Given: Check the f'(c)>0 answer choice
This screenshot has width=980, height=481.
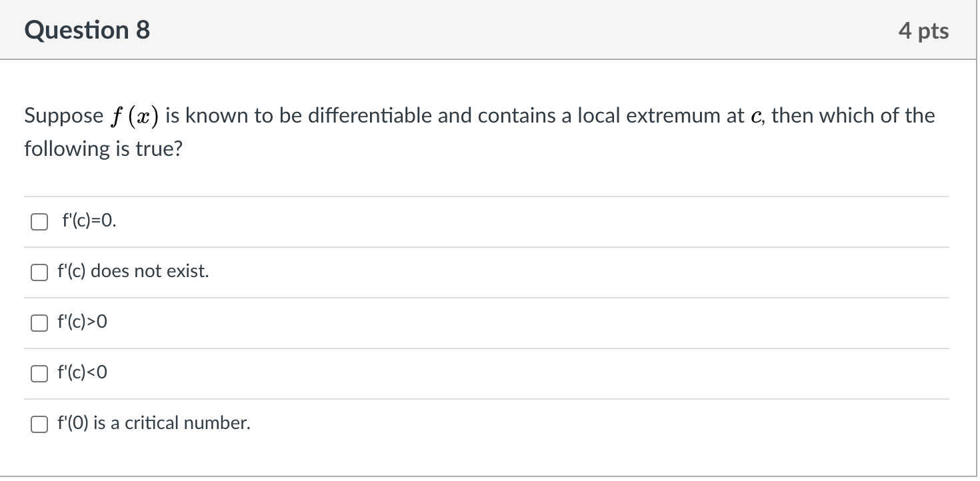Looking at the screenshot, I should click(x=39, y=322).
